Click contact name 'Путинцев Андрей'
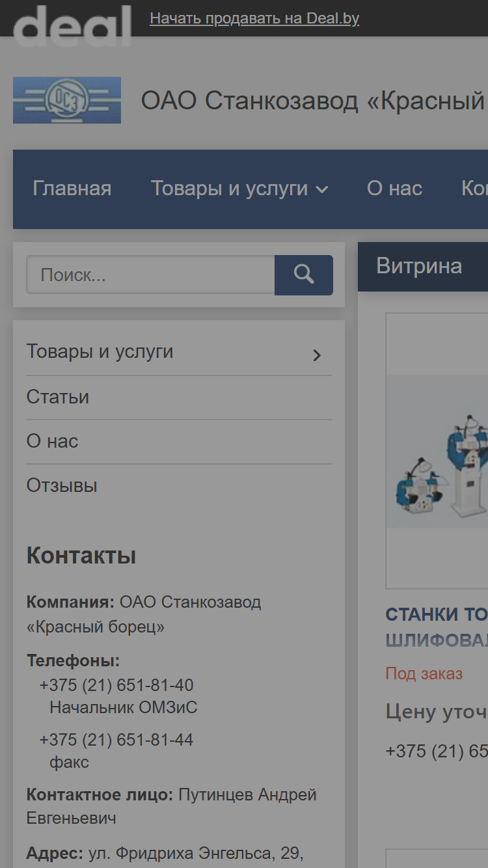This screenshot has height=868, width=488. click(248, 795)
